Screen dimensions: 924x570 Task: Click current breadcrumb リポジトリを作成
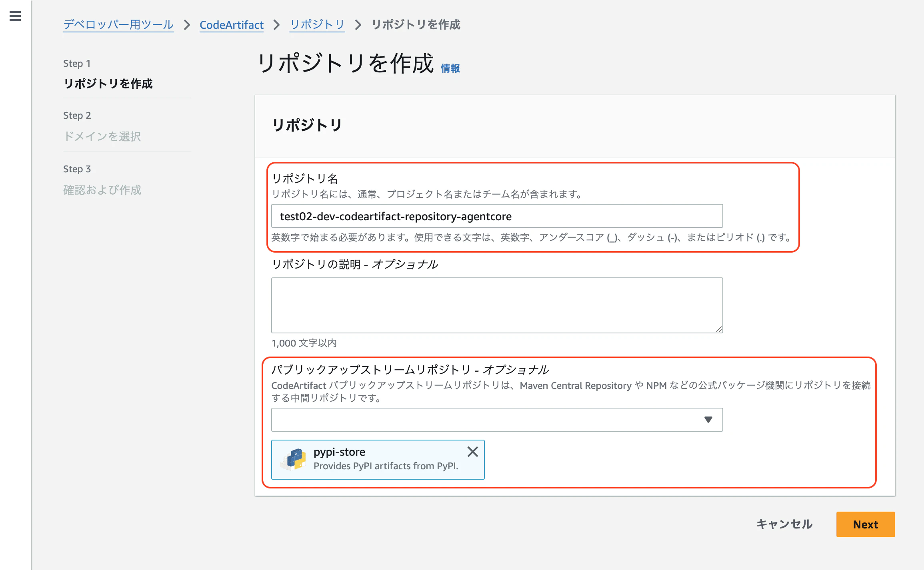point(416,25)
